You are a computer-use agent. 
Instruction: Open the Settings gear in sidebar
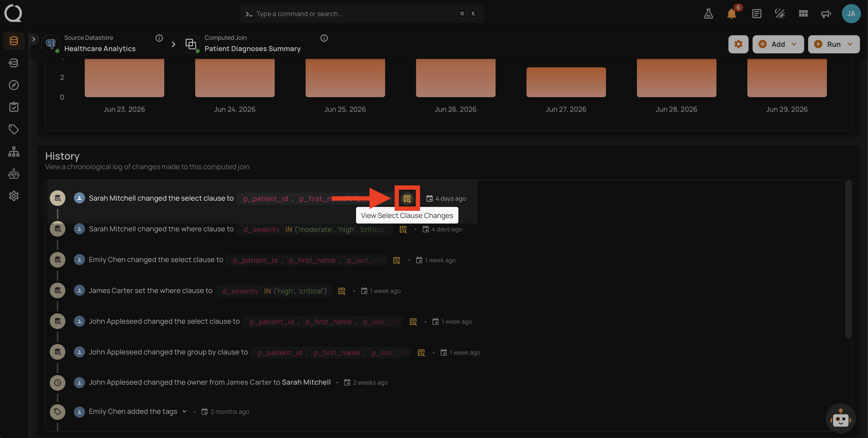[x=14, y=196]
